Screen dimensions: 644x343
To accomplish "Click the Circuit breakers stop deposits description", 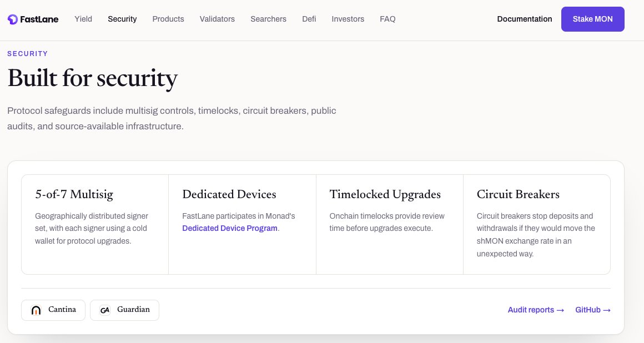I will (536, 235).
